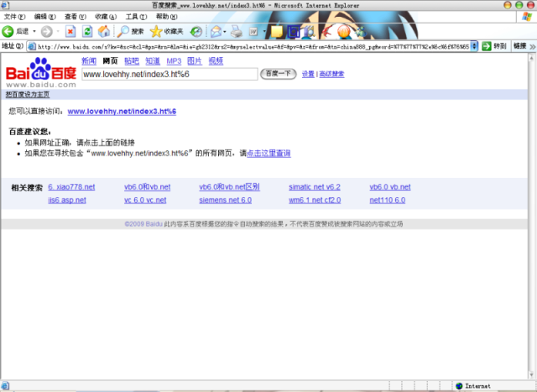The height and width of the screenshot is (392, 537).
Task: Open the Favorites (收藏夹) star button
Action: (x=167, y=32)
